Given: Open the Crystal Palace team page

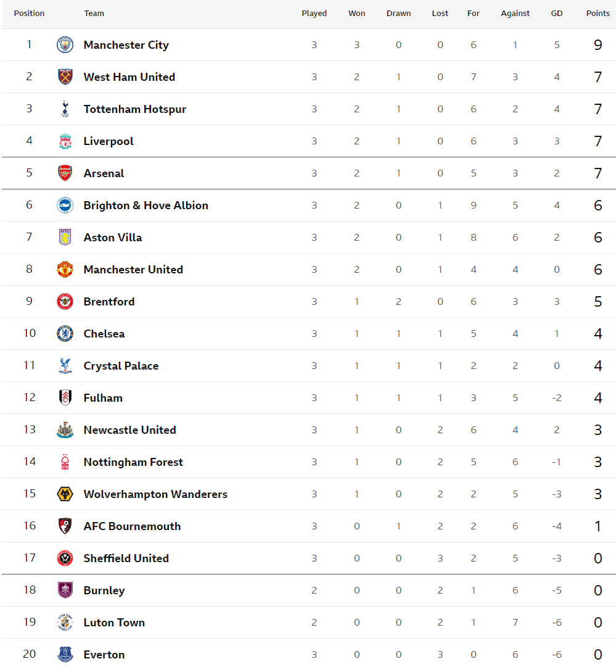Looking at the screenshot, I should (x=121, y=366).
